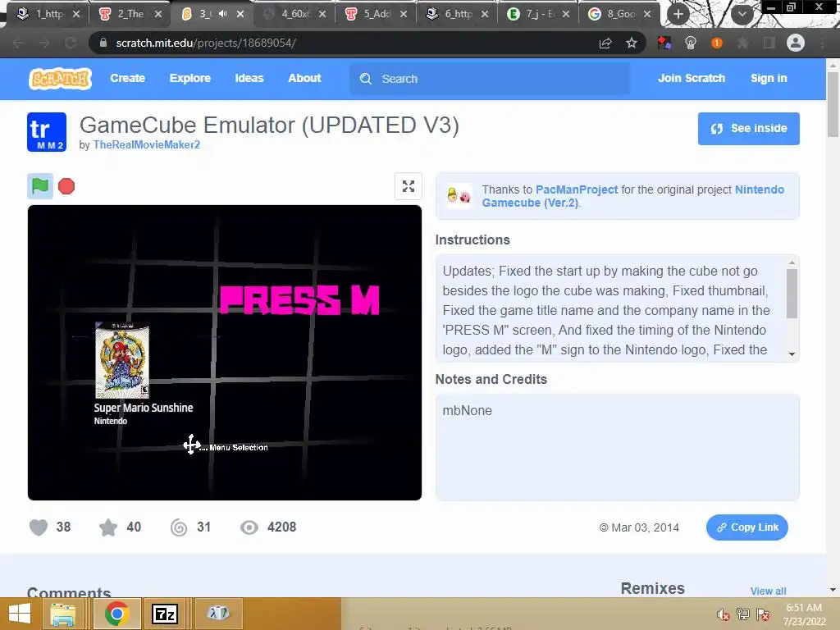
Task: Open the Explore page
Action: coord(190,78)
